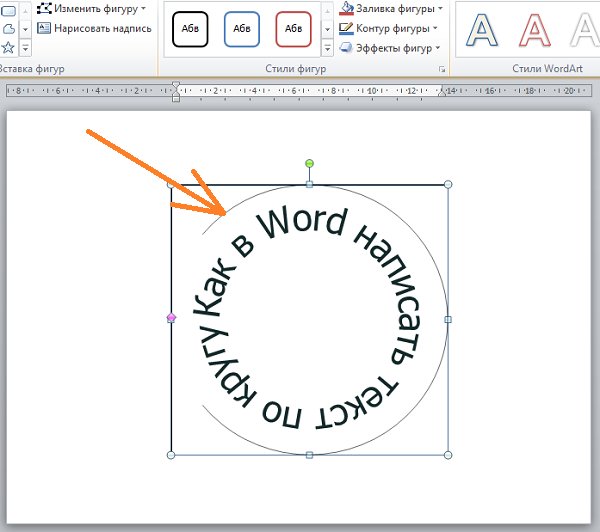600x532 pixels.
Task: Apply the blue outlined Абв shape style
Action: (242, 29)
